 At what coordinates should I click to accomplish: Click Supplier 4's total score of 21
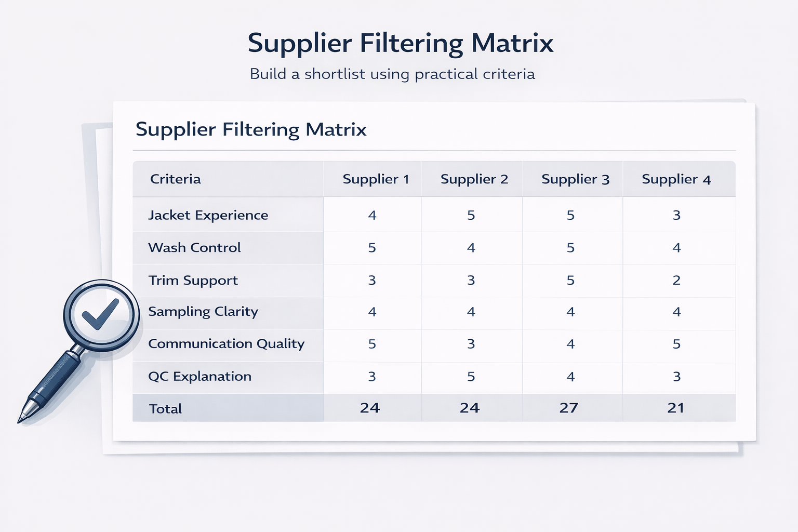tap(676, 408)
